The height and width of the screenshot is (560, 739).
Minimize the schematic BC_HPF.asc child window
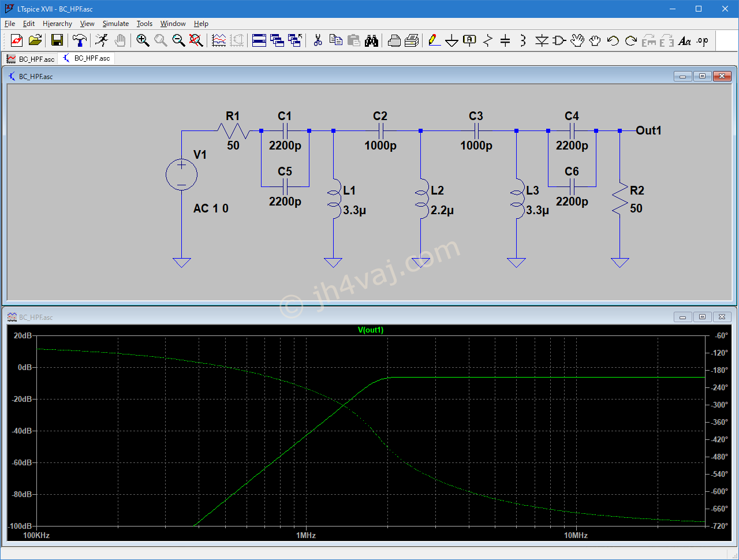[683, 76]
